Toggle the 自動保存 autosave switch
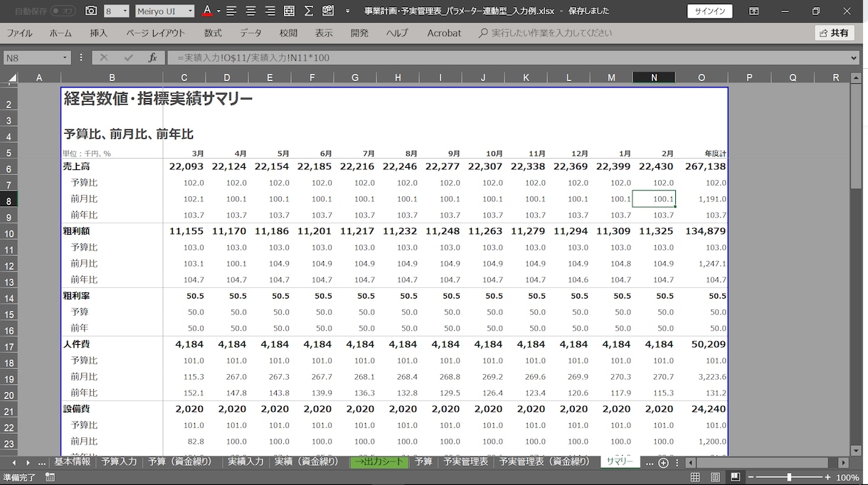868x485 pixels. click(63, 11)
